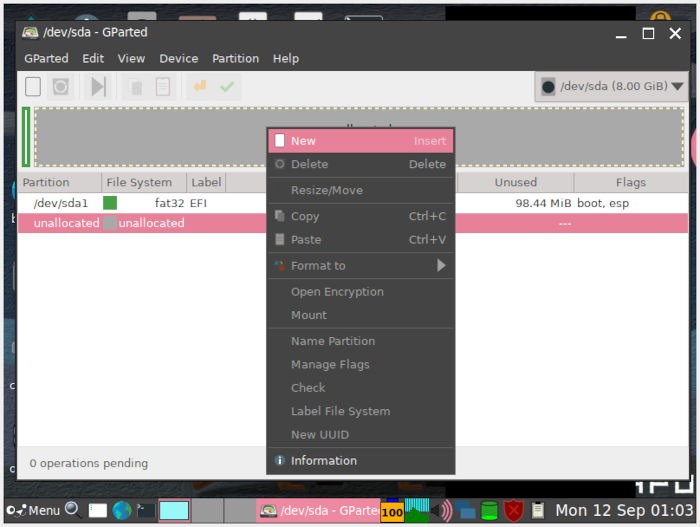
Task: Open the taskbar Menu button
Action: tap(33, 510)
